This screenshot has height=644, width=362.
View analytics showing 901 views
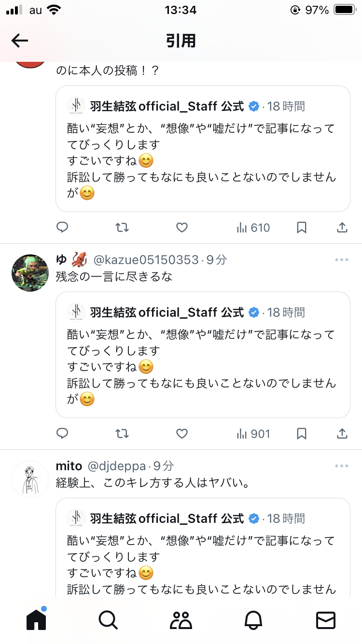click(253, 434)
